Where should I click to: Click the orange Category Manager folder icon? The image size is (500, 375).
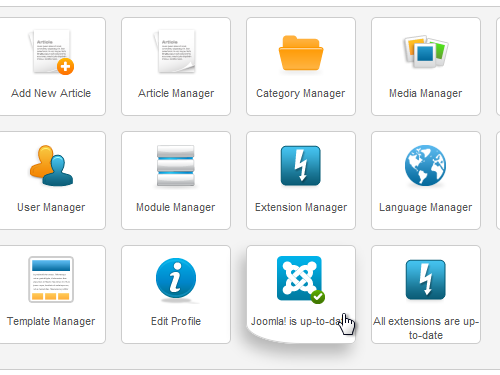pyautogui.click(x=301, y=53)
